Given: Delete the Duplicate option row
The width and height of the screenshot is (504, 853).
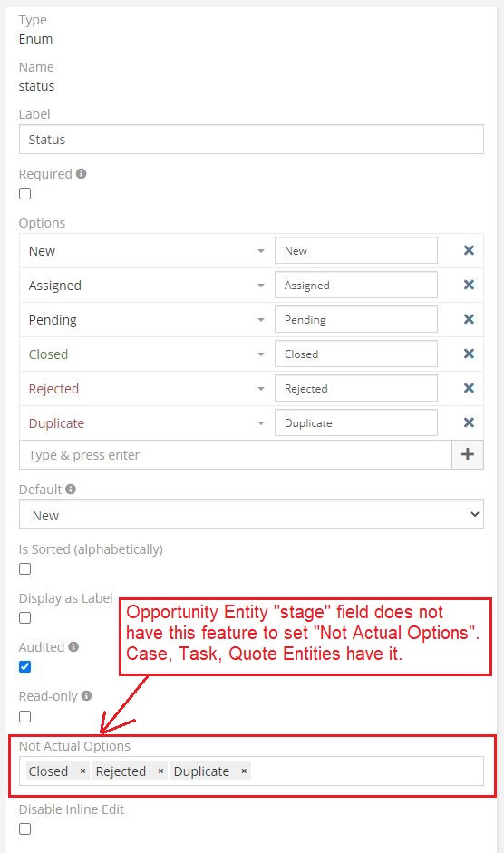Looking at the screenshot, I should coord(469,422).
